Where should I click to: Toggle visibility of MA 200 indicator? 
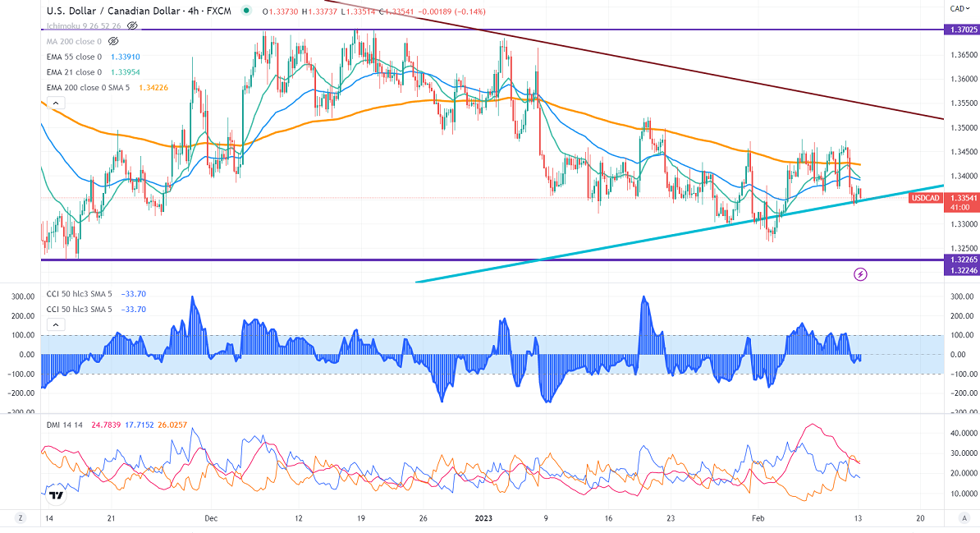[114, 40]
